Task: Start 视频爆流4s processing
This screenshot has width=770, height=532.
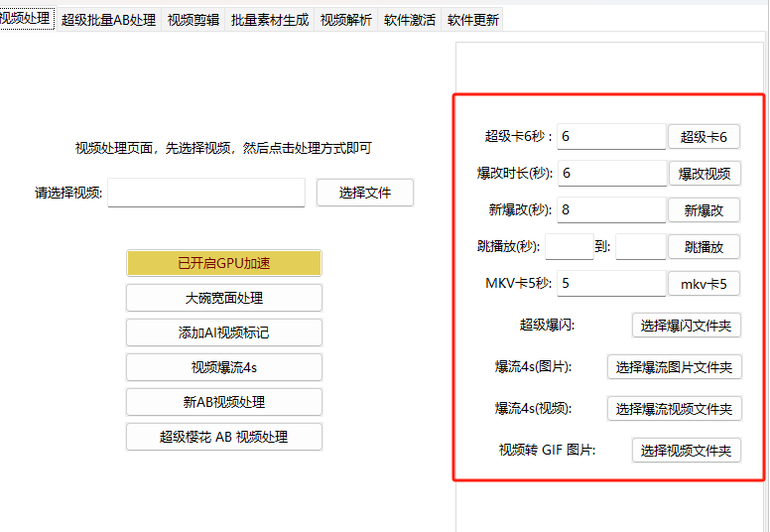Action: 224,367
